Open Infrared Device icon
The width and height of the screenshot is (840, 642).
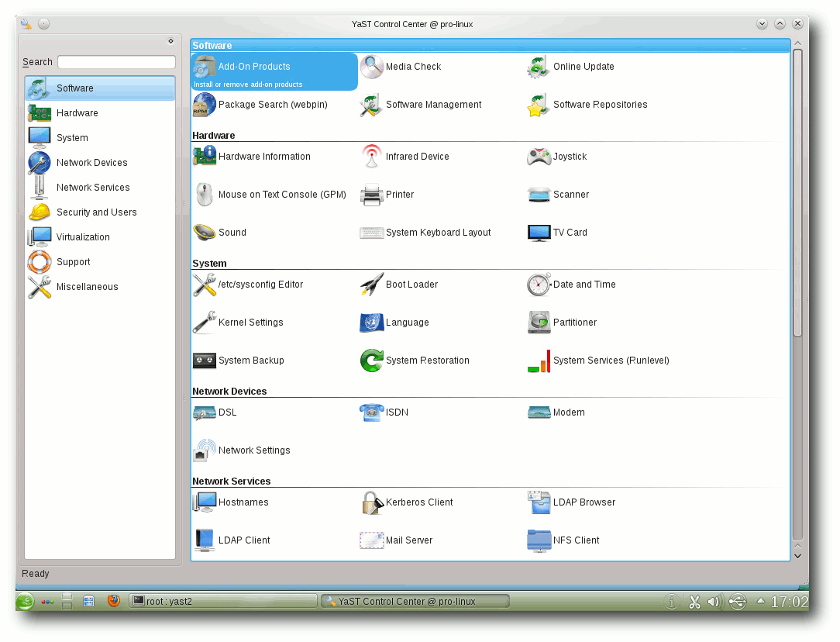click(x=371, y=157)
